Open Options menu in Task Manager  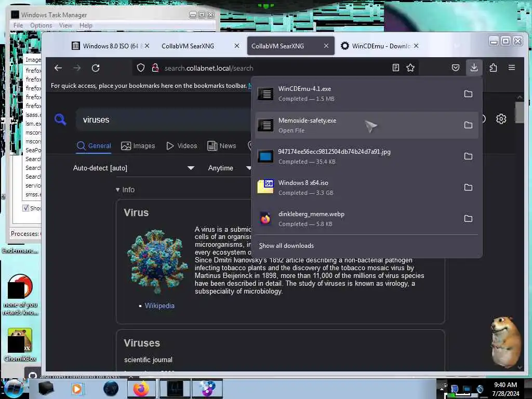click(x=41, y=25)
